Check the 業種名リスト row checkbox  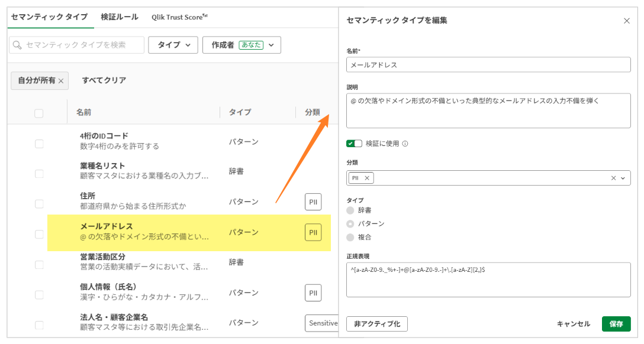[x=39, y=174]
